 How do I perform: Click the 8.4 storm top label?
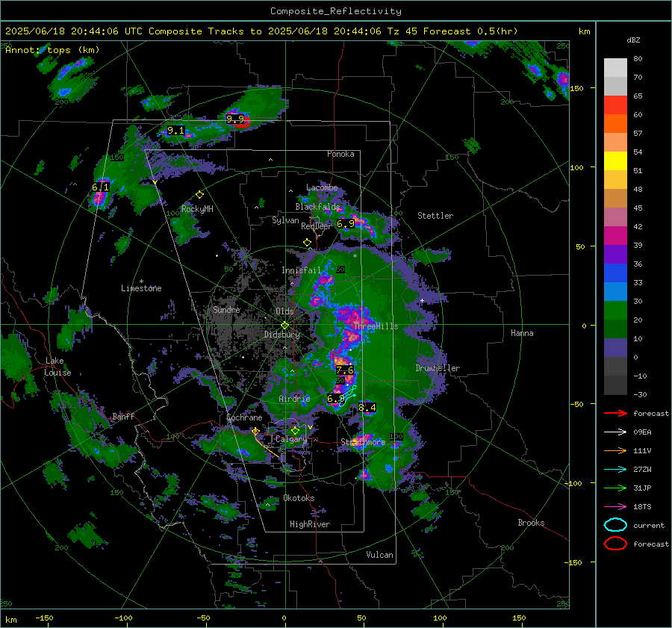[x=367, y=407]
